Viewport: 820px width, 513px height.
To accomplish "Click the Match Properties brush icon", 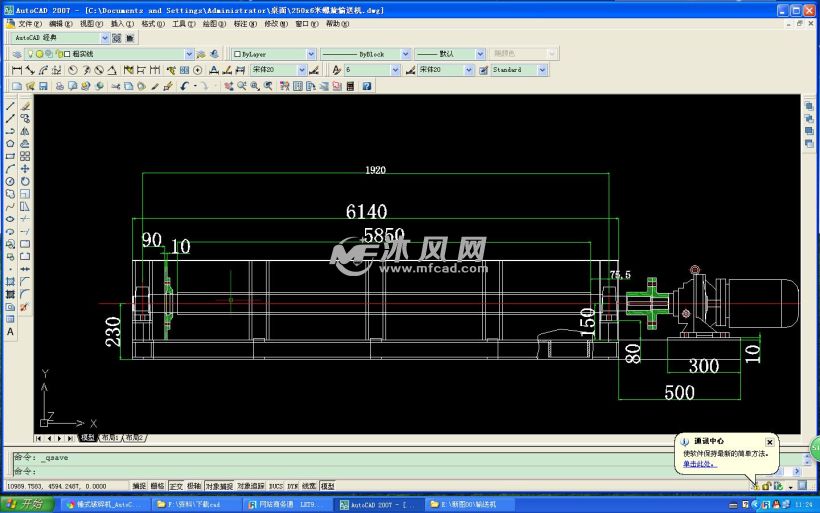I will point(155,86).
